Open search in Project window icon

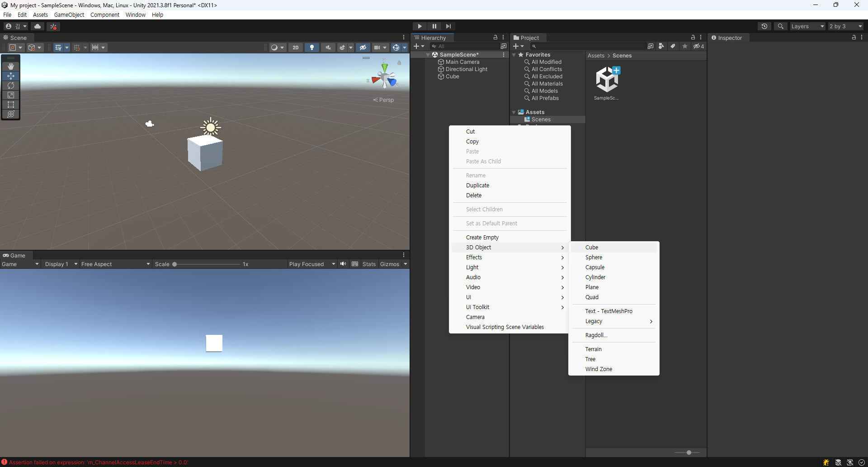pyautogui.click(x=651, y=46)
